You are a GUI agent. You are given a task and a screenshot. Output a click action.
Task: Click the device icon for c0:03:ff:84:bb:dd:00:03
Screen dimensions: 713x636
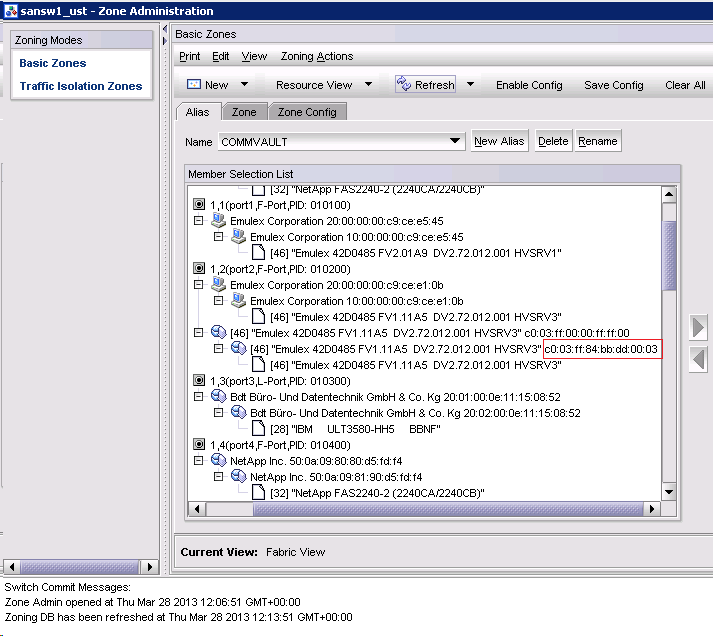pyautogui.click(x=239, y=349)
